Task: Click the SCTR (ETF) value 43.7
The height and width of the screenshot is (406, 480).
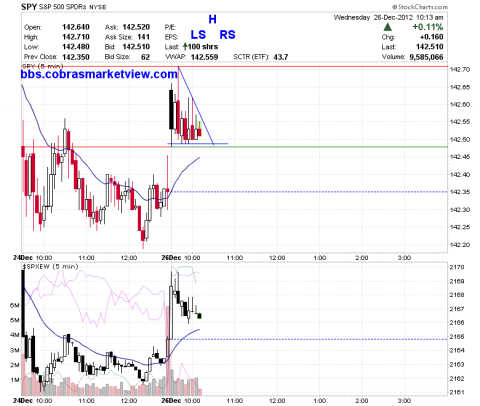Action: (x=281, y=57)
